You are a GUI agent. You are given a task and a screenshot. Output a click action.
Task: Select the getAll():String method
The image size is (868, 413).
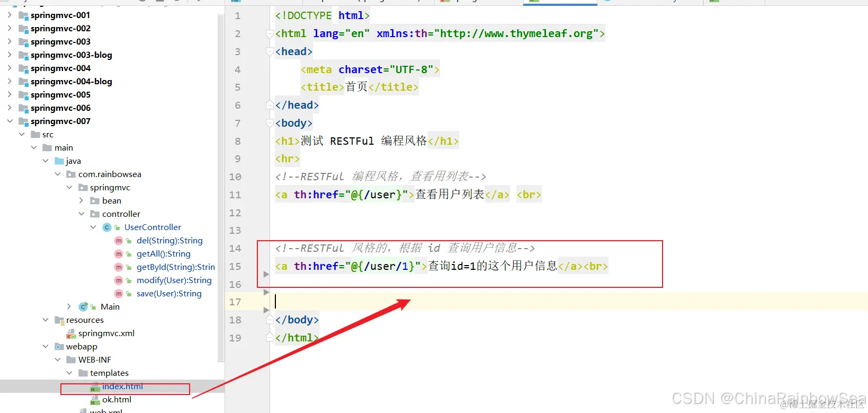[164, 253]
